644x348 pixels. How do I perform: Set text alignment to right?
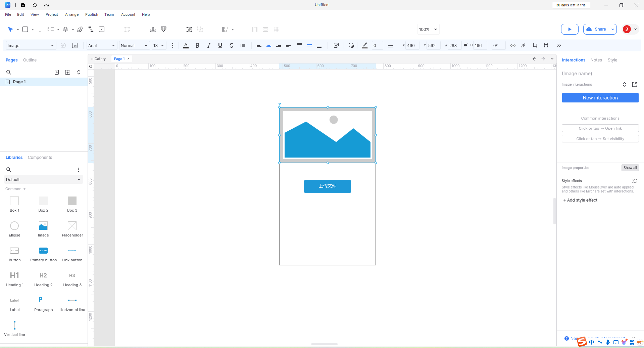tap(279, 45)
